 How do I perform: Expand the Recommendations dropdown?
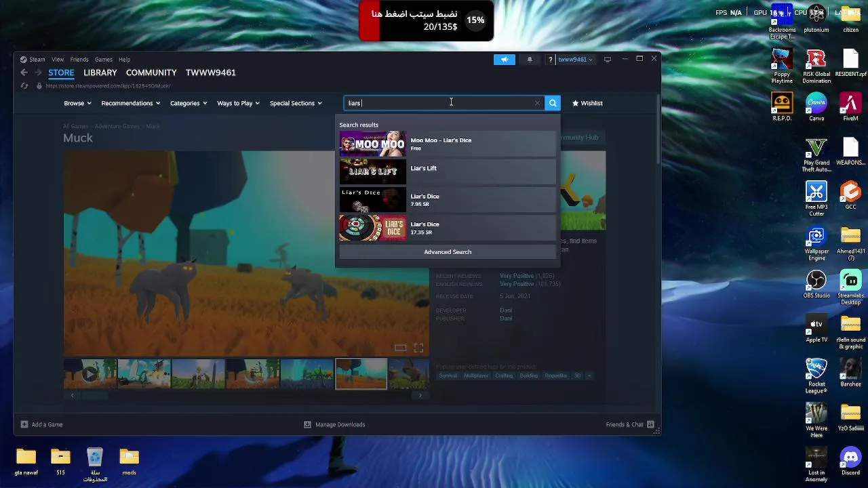coord(130,103)
